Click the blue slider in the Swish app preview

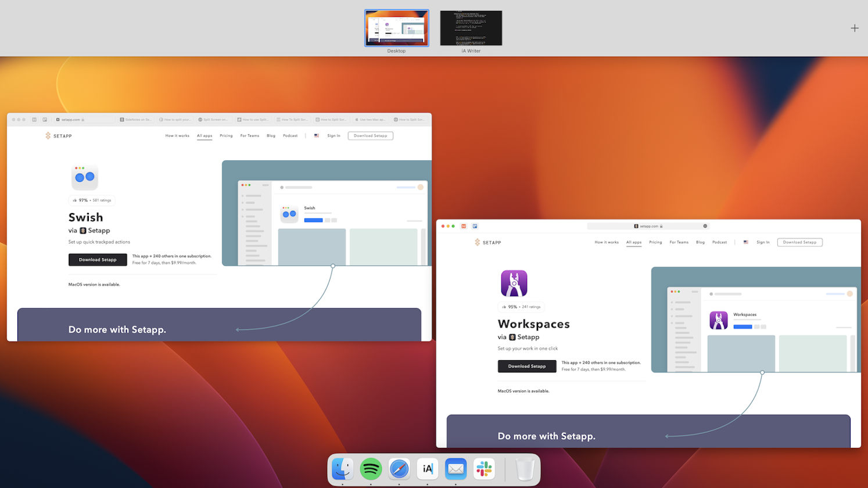point(314,220)
